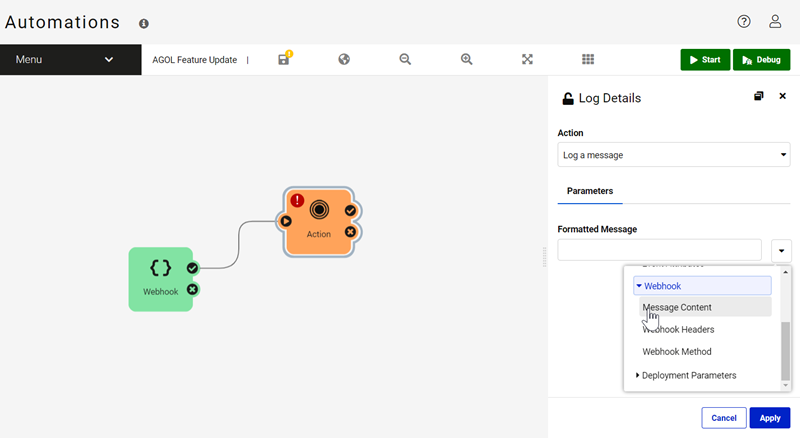This screenshot has width=800, height=438.
Task: Zoom out using the minus magnifier icon
Action: point(405,59)
